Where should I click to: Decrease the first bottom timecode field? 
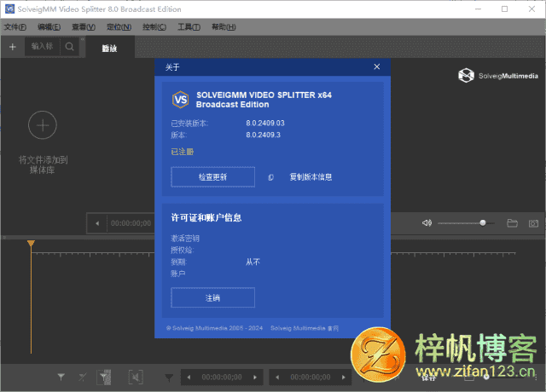[x=189, y=378]
